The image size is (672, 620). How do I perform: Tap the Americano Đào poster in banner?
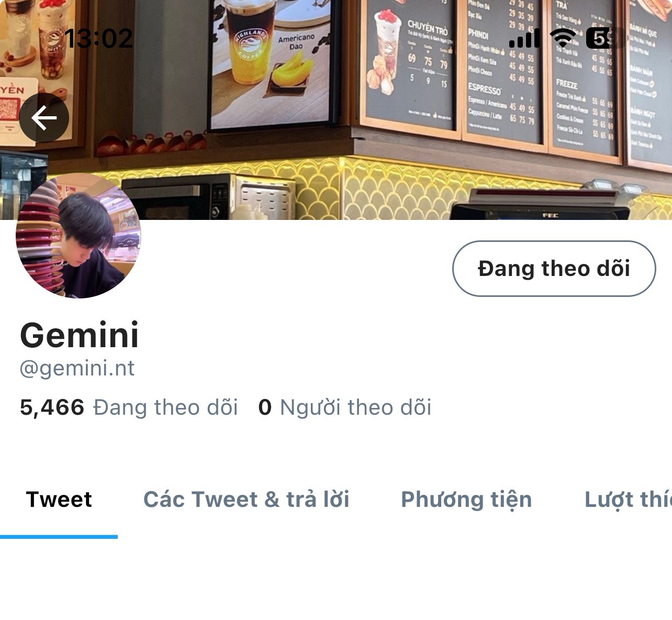coord(271,63)
